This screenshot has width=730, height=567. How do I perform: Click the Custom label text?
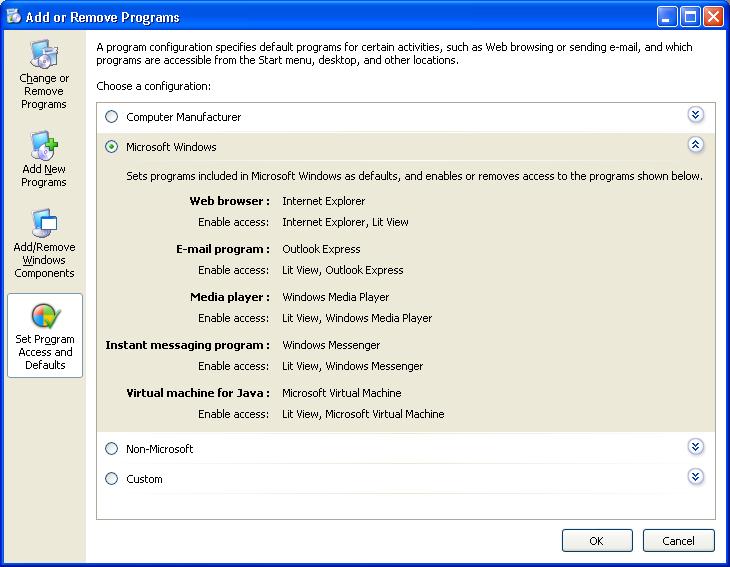tap(144, 479)
